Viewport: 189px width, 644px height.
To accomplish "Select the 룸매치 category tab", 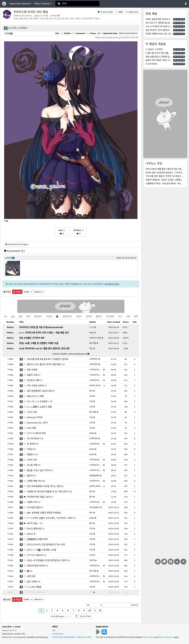I will coord(98,316).
